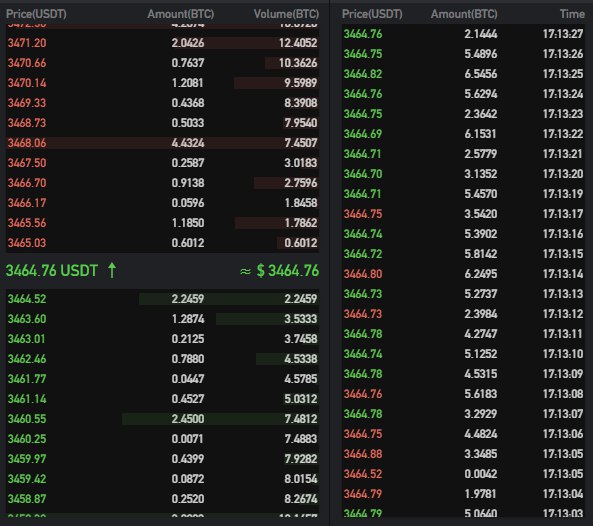Click trade amount 2.3642
The height and width of the screenshot is (526, 593).
481,114
